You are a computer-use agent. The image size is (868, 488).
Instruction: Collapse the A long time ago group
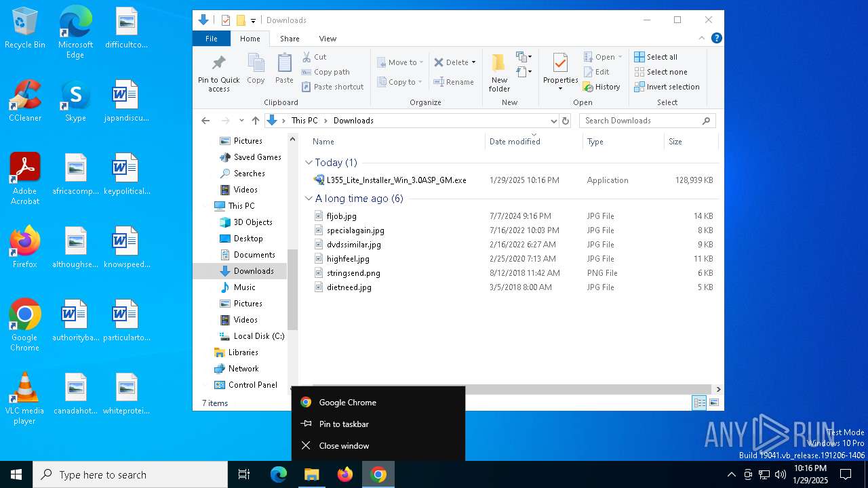tap(309, 199)
